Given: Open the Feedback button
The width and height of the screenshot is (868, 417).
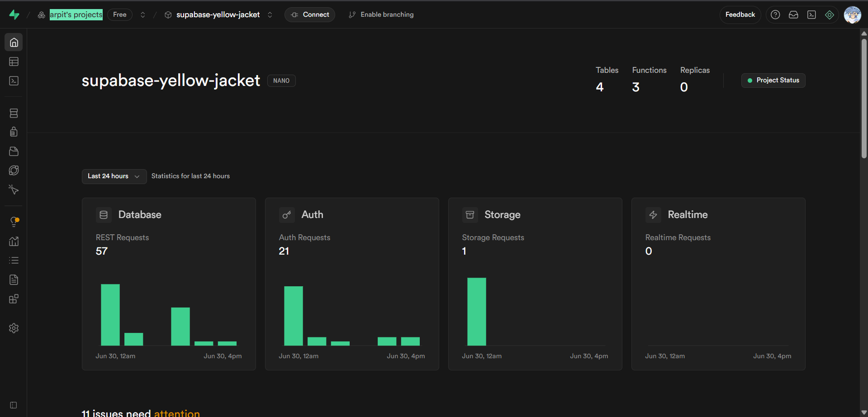Looking at the screenshot, I should [740, 15].
